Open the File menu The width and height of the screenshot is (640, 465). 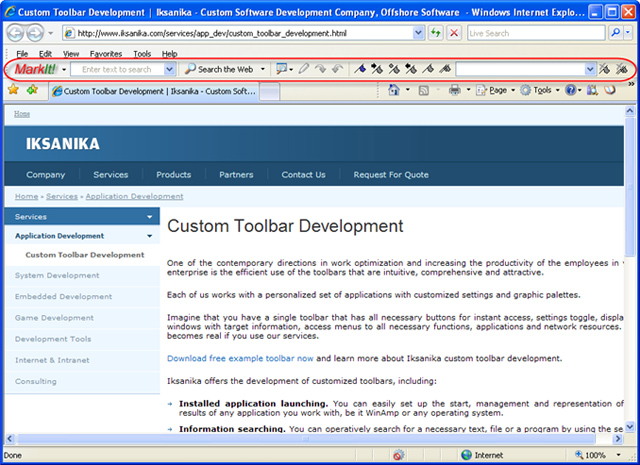pyautogui.click(x=22, y=54)
